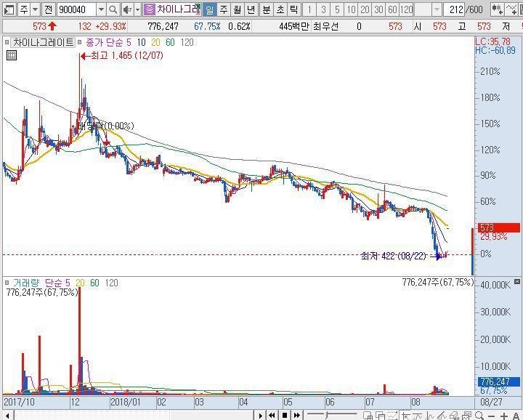The width and height of the screenshot is (523, 420).
Task: Click the candlestick add-chart icon at top right
Action: (x=498, y=9)
